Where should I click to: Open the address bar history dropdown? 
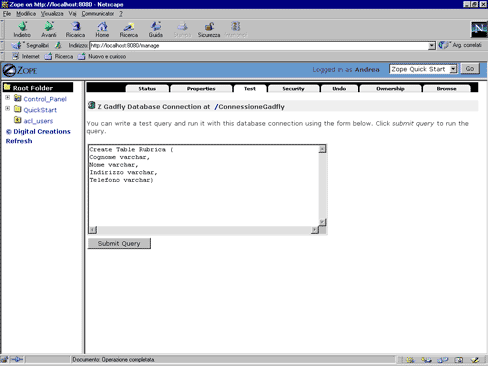[432, 46]
